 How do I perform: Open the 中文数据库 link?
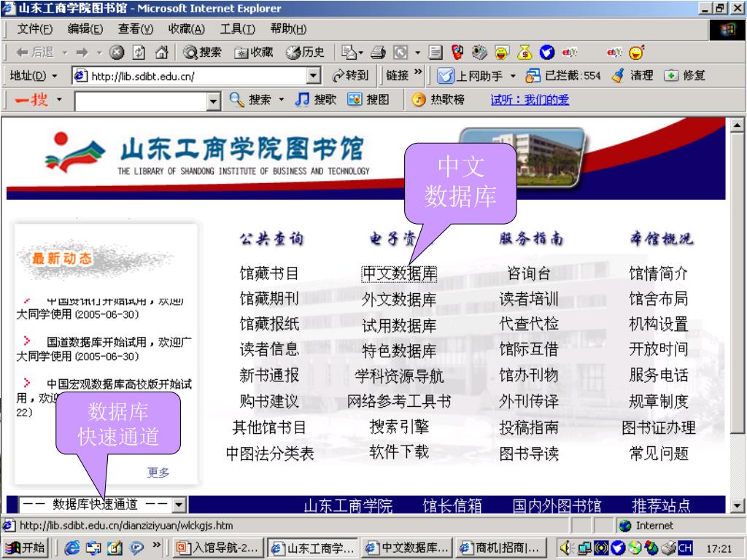(x=399, y=273)
